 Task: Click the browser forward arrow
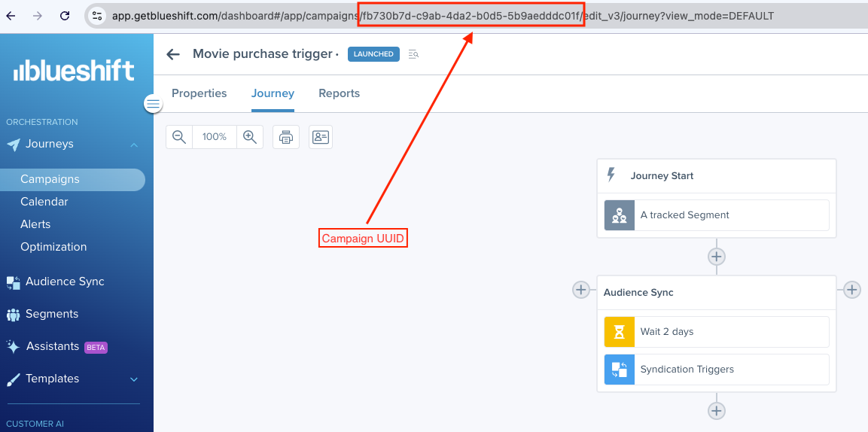click(38, 16)
